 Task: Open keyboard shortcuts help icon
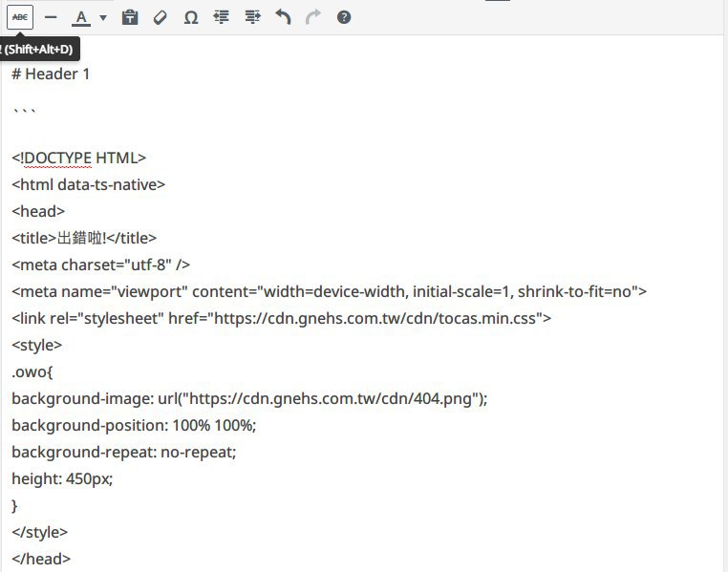pos(344,17)
